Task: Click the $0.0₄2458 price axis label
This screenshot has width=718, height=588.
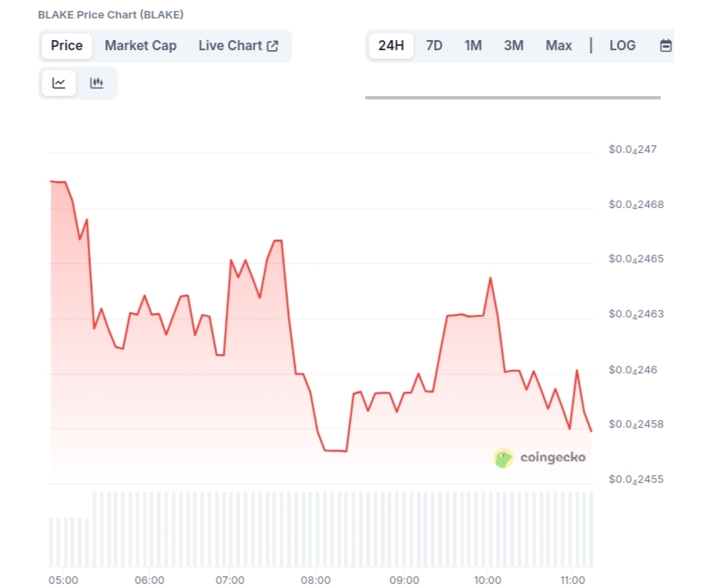Action: [x=636, y=424]
